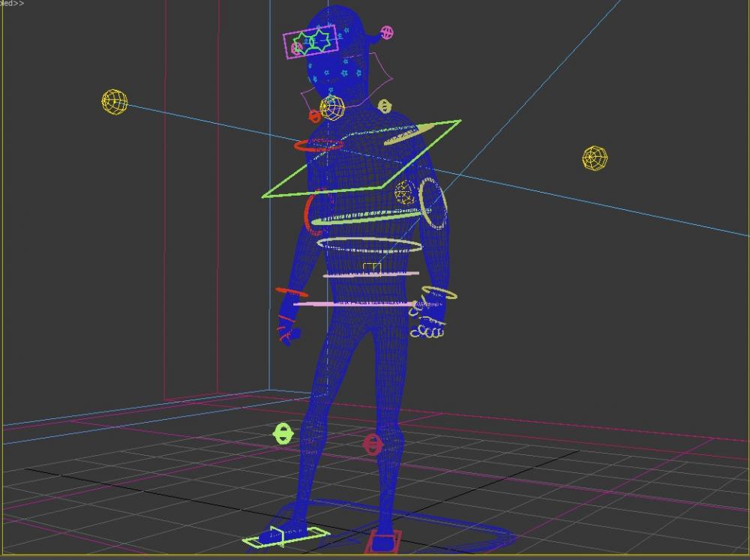Select the yellow ring around the upper arm

coord(433,203)
